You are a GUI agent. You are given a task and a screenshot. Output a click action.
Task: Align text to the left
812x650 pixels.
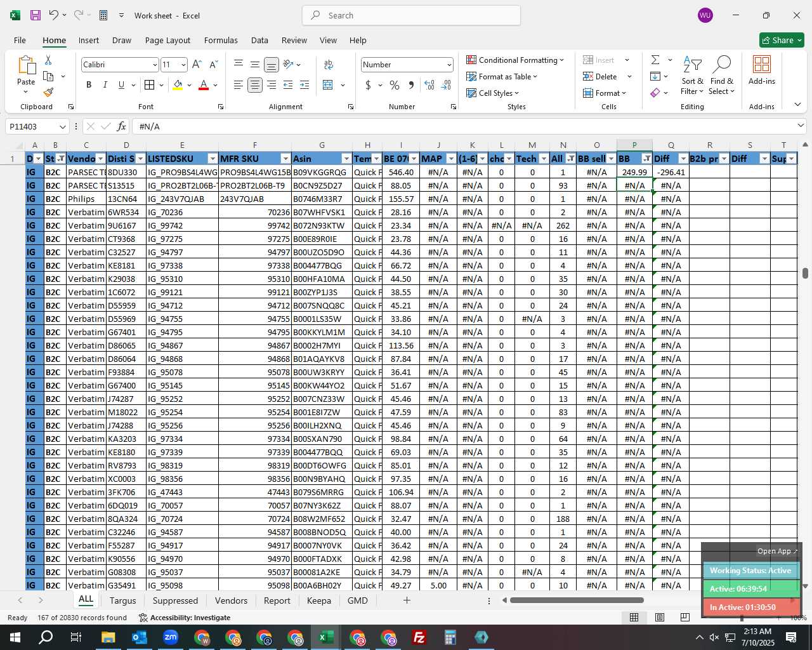[x=238, y=85]
